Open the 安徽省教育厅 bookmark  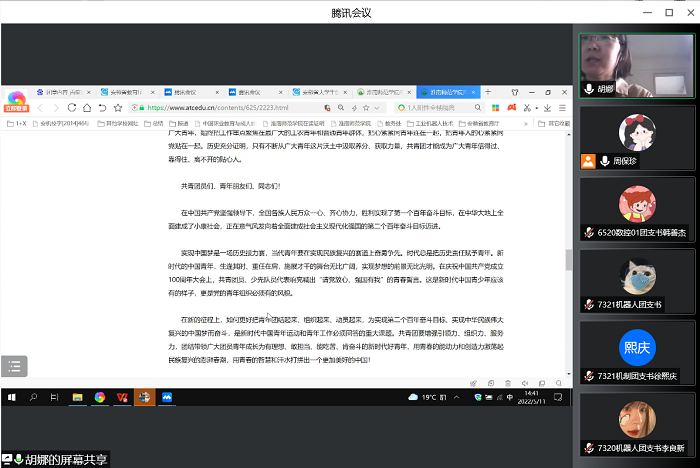coord(479,123)
